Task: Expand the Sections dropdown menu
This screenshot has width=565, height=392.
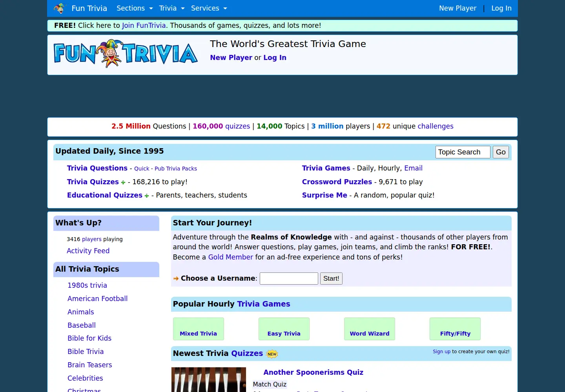Action: (x=135, y=8)
